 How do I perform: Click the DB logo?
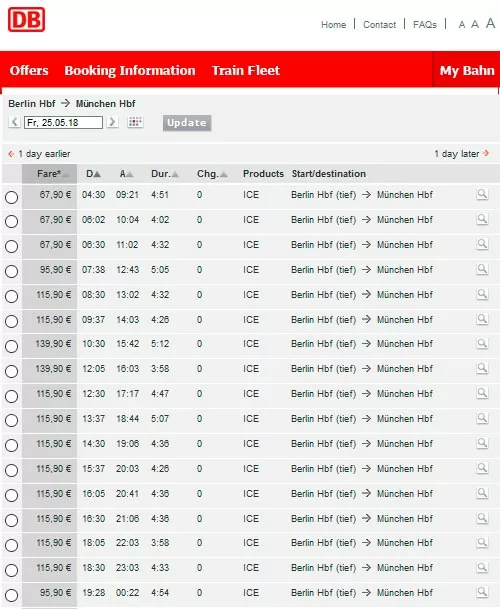[x=26, y=19]
